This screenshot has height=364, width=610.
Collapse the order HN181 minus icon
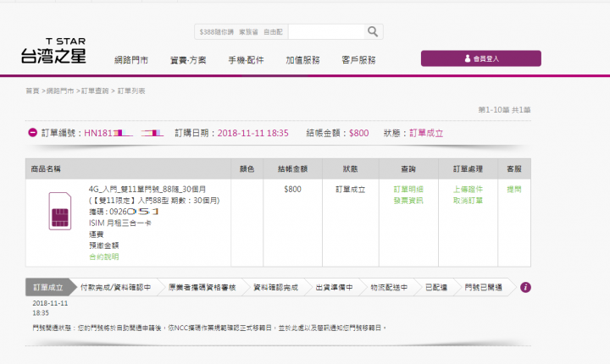(x=32, y=133)
